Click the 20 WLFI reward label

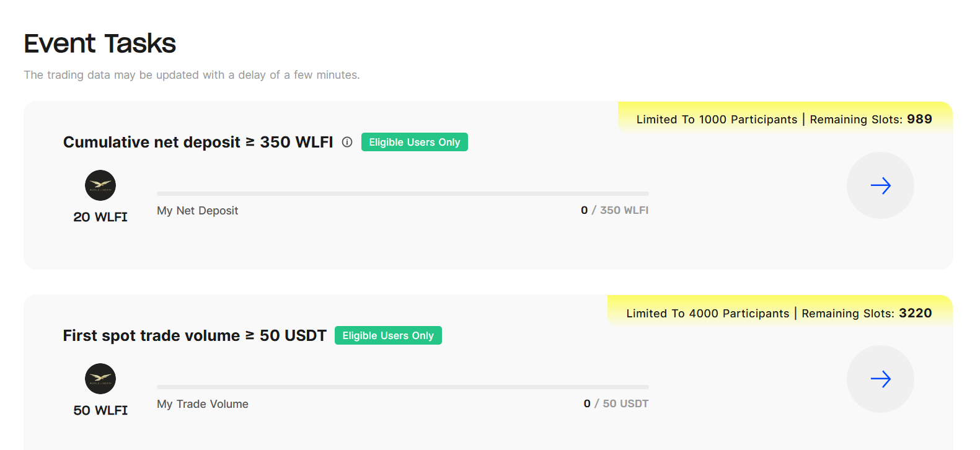100,217
